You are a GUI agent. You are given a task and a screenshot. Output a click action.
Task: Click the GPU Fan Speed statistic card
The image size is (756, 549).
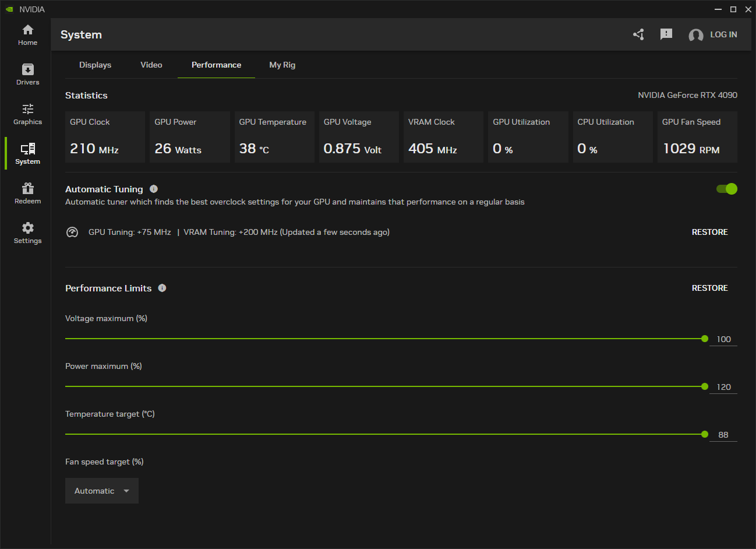coord(697,137)
